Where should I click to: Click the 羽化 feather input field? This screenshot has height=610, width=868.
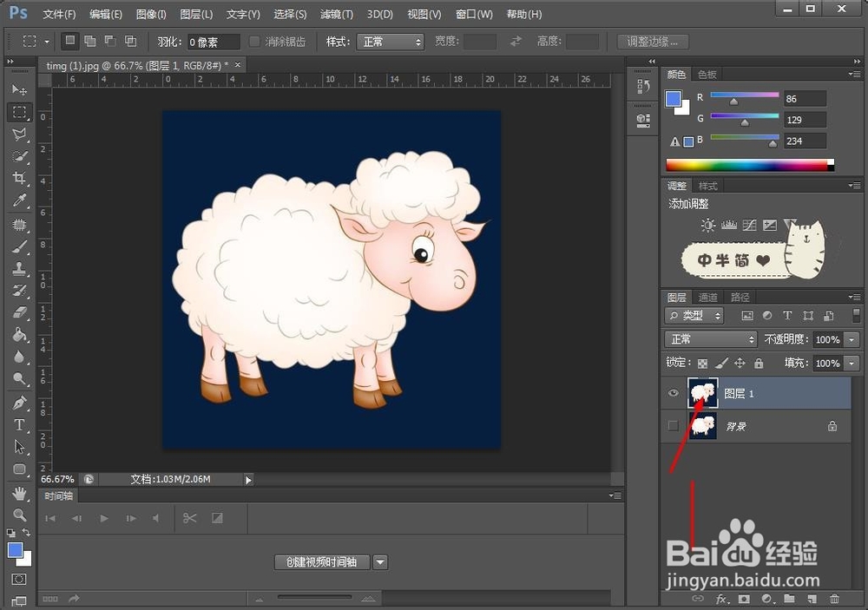tap(214, 42)
